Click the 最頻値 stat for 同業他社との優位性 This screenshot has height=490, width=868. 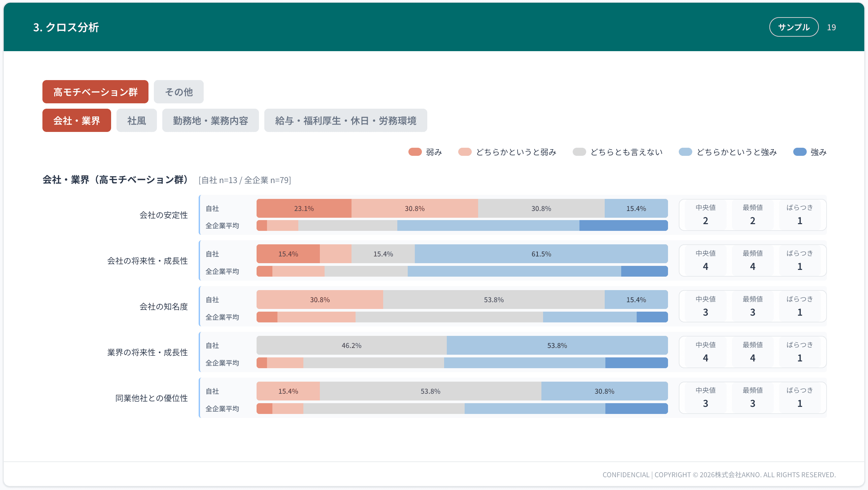pos(753,398)
